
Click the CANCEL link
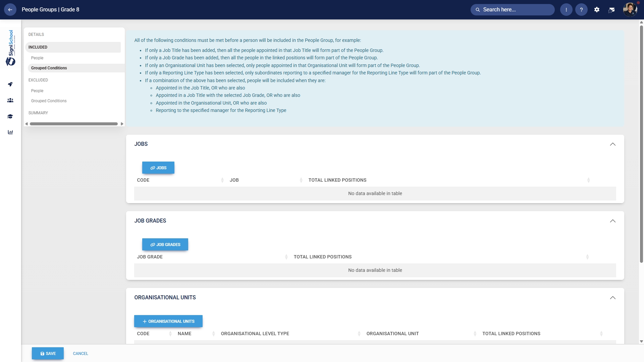[x=80, y=354]
